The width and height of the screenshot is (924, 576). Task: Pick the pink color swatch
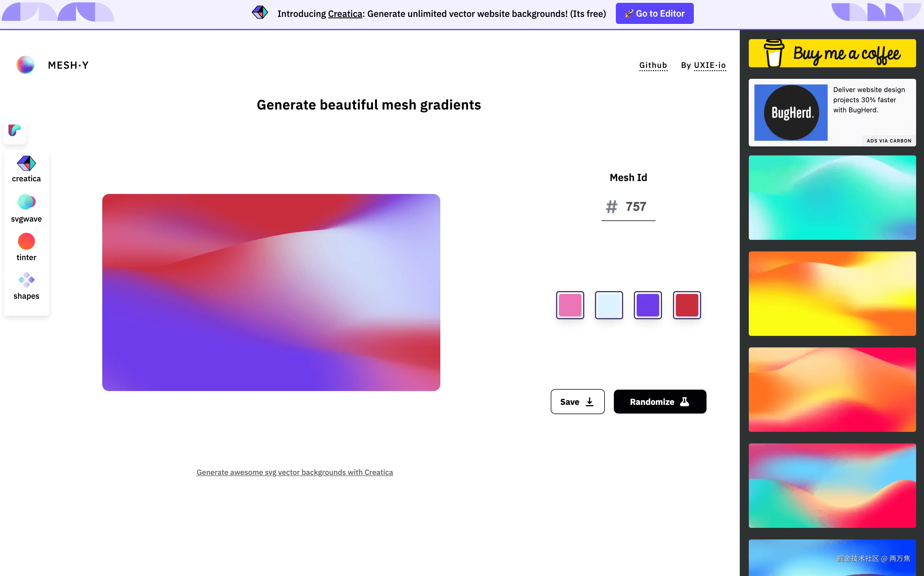point(570,305)
